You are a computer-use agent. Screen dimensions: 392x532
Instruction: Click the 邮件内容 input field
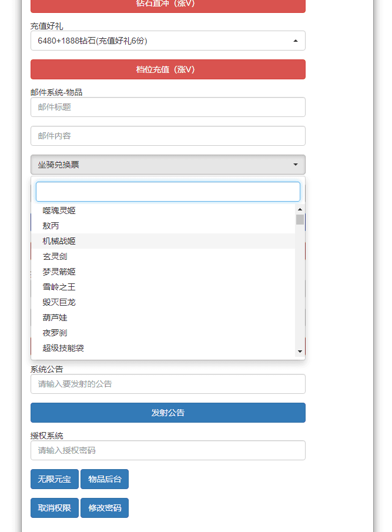[x=167, y=136]
